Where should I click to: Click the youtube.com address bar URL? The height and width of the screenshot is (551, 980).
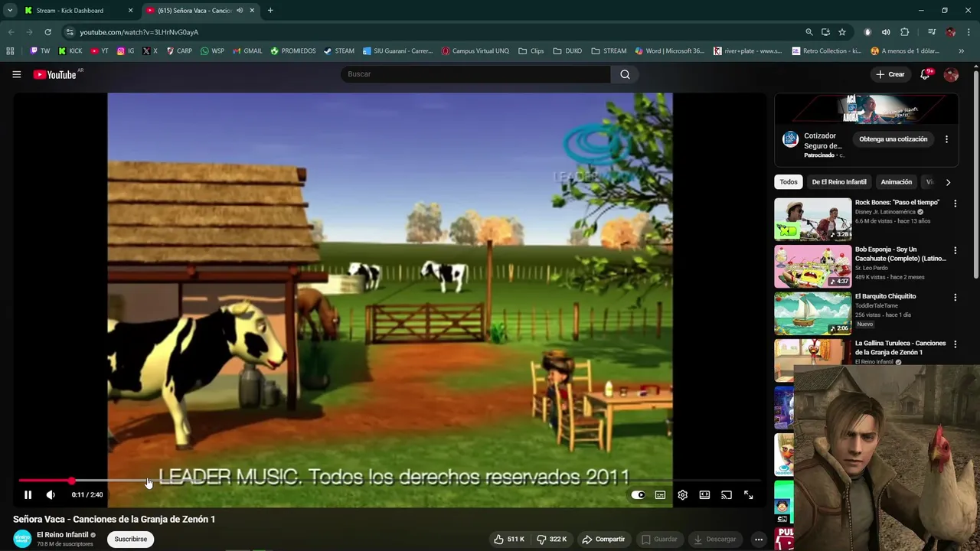139,32
